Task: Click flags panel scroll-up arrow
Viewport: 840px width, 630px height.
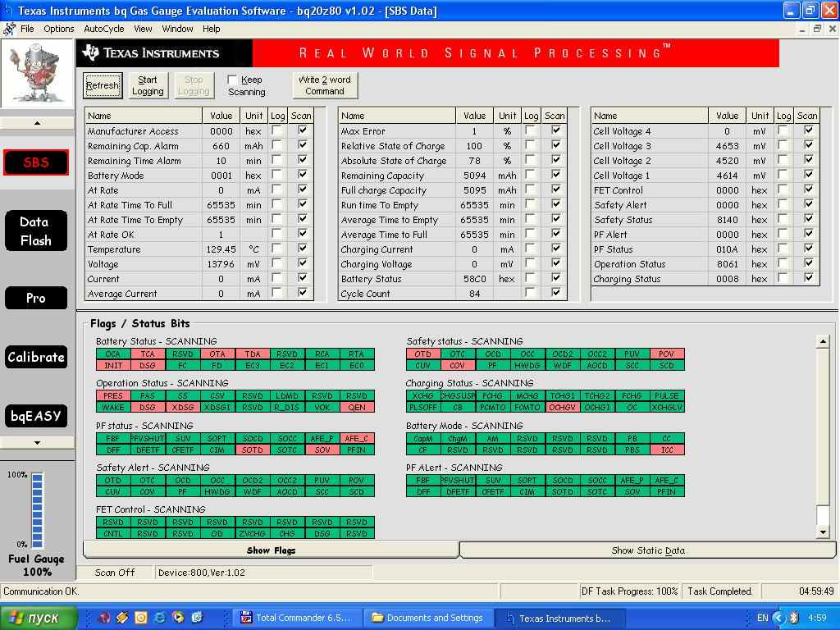Action: [823, 341]
